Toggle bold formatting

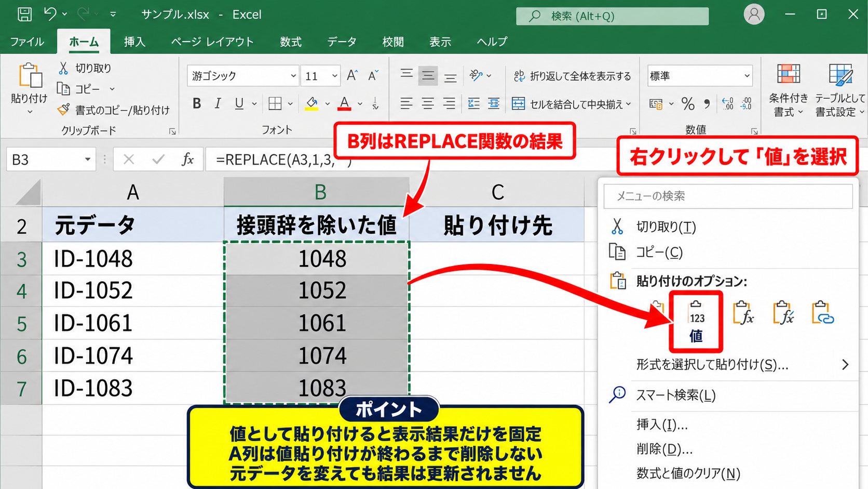coord(197,104)
